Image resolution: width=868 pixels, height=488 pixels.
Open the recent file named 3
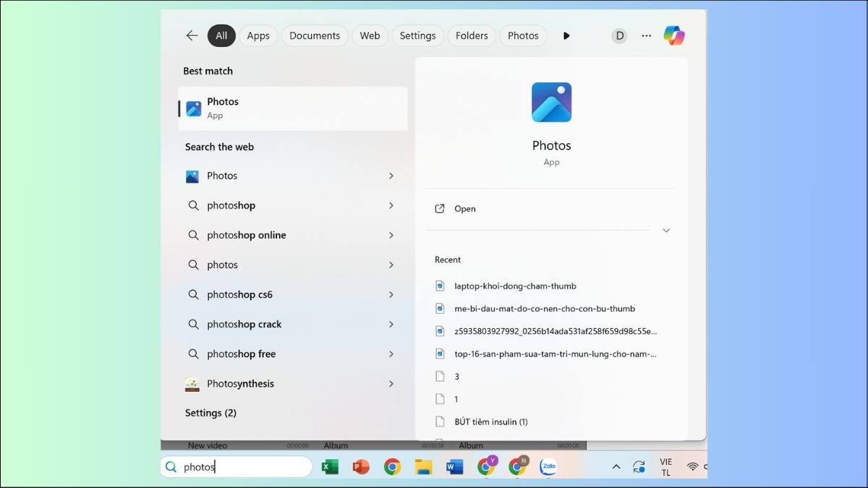(x=456, y=377)
